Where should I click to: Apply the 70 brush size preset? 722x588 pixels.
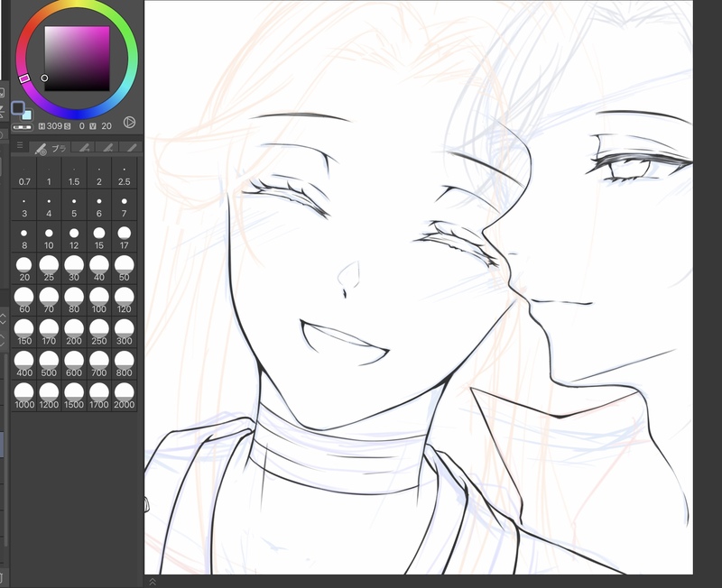click(x=49, y=300)
